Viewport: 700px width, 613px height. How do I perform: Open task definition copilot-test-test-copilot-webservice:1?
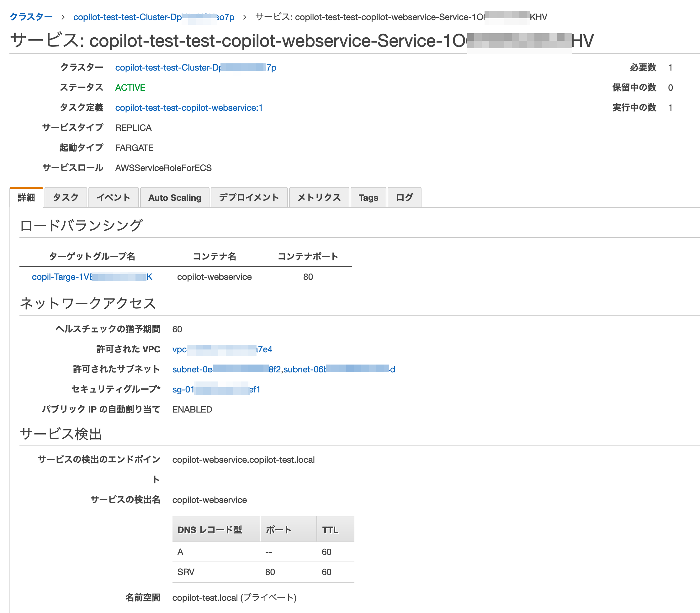pos(189,108)
